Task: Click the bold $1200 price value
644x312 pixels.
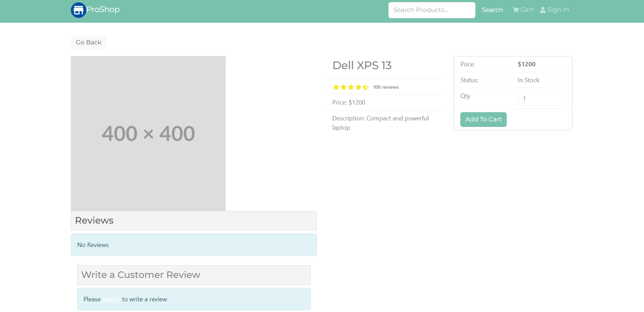Action: [527, 64]
